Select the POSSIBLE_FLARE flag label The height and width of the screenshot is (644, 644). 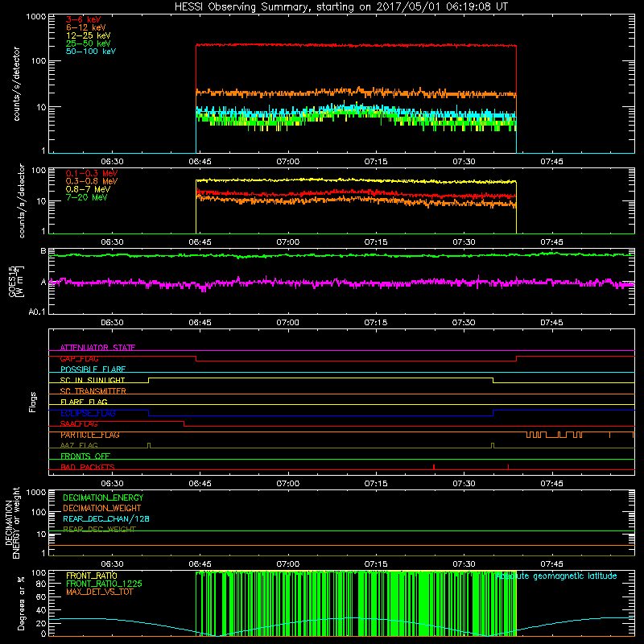coord(93,369)
